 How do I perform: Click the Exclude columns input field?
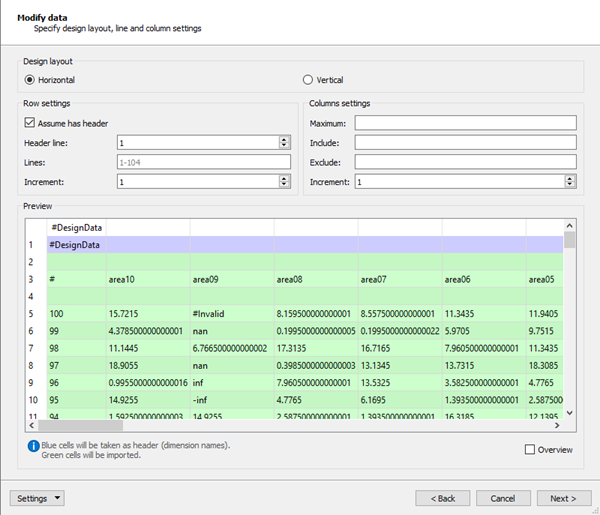tap(465, 162)
